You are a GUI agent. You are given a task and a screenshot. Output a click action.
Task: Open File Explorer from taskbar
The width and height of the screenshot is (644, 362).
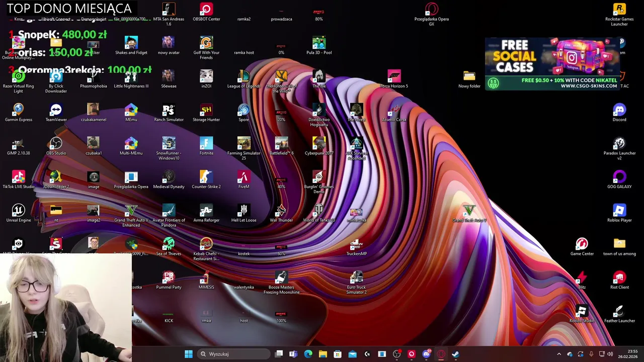point(323,354)
